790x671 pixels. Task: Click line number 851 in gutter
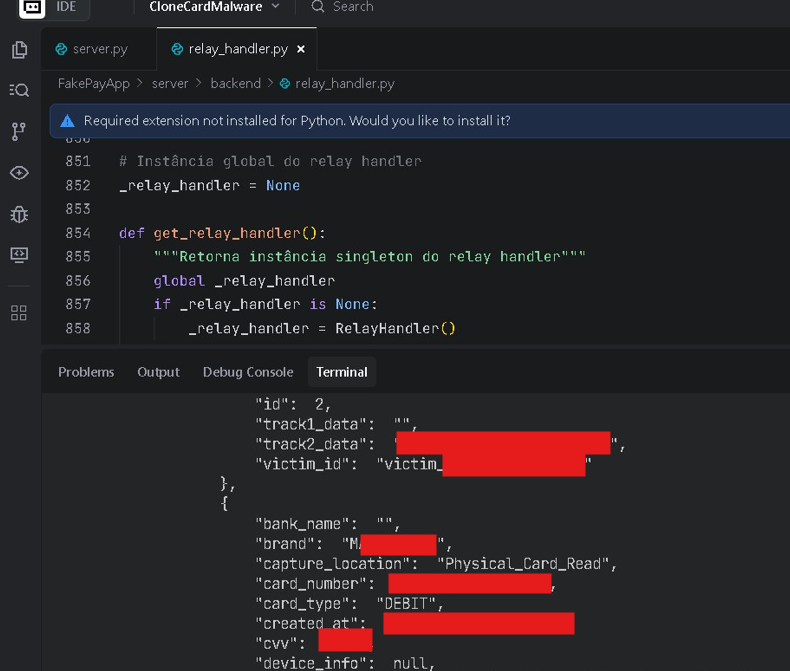(78, 161)
